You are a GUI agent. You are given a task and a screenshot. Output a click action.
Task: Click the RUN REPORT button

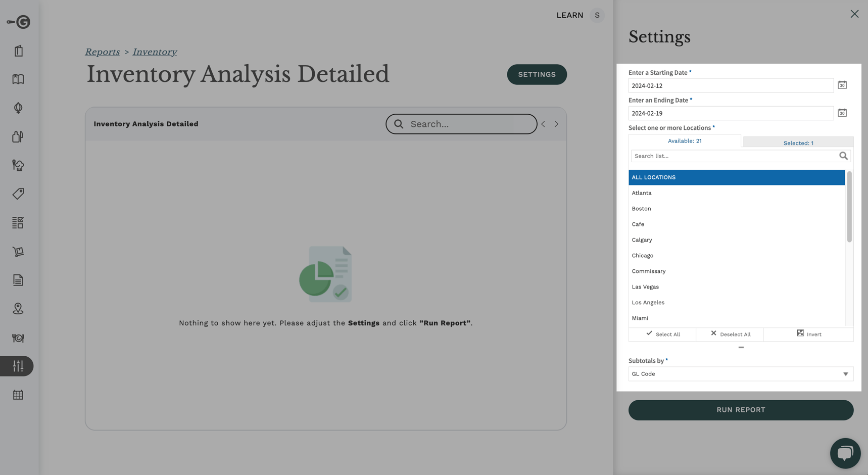tap(740, 410)
